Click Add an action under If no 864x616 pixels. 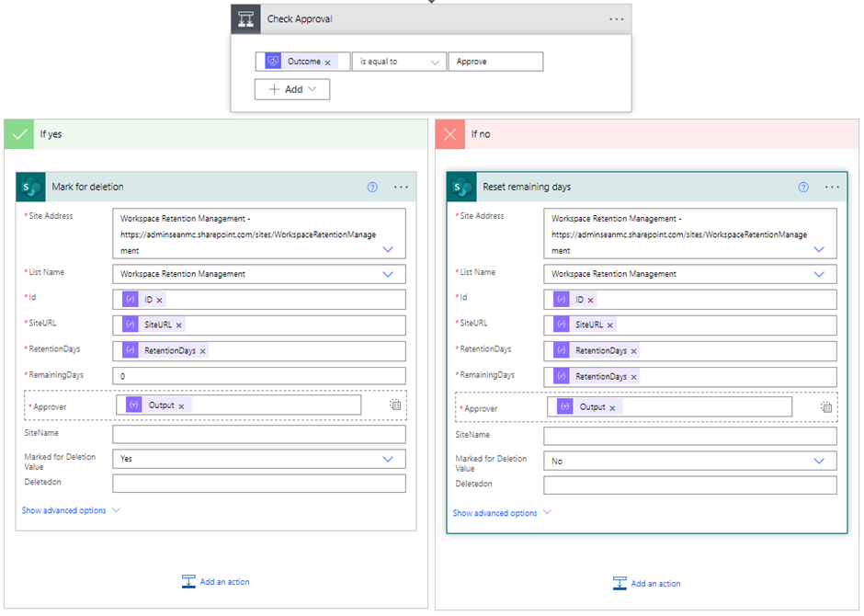647,584
